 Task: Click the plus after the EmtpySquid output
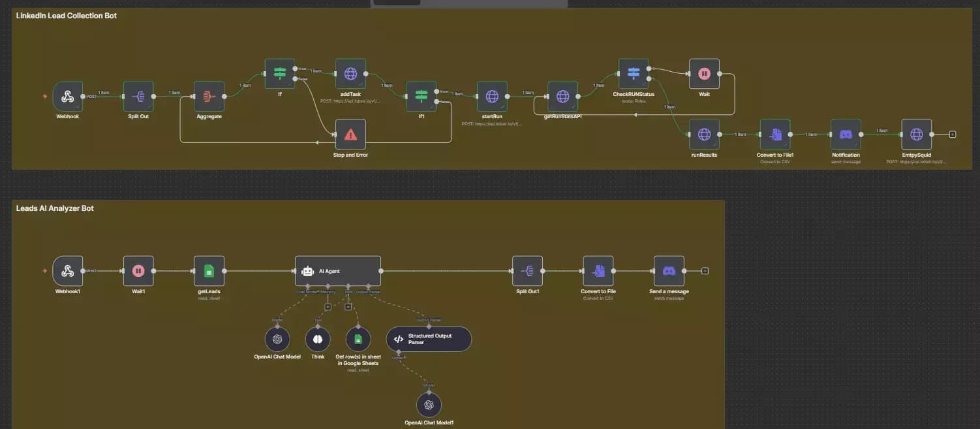(953, 134)
